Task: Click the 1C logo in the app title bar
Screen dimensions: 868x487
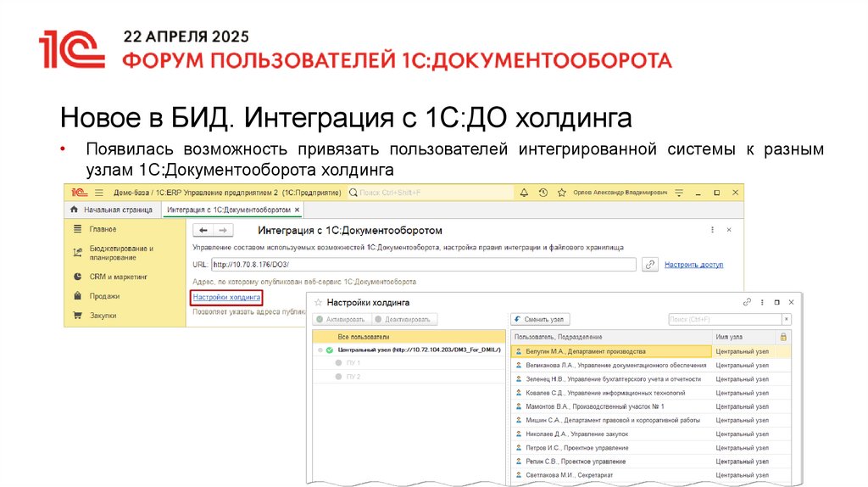Action: [79, 193]
